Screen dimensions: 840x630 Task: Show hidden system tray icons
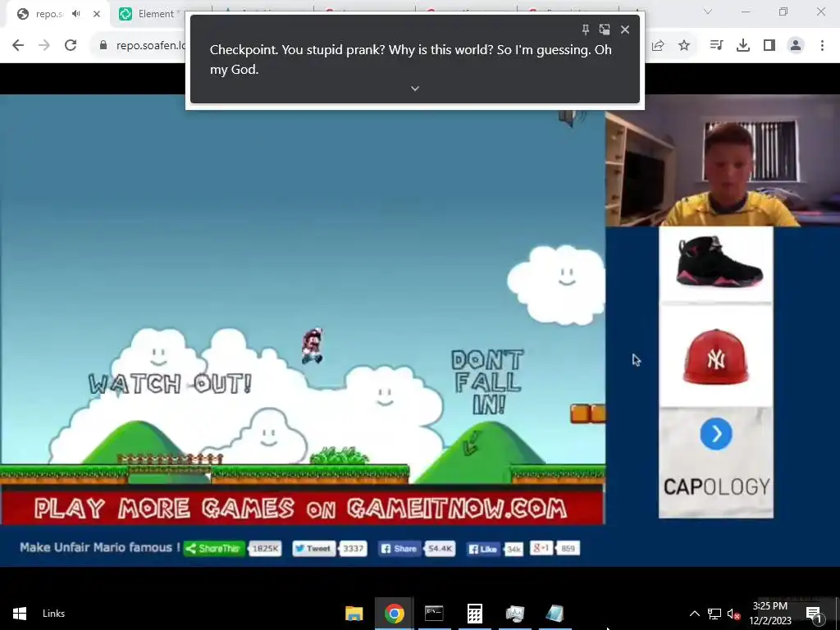click(694, 614)
